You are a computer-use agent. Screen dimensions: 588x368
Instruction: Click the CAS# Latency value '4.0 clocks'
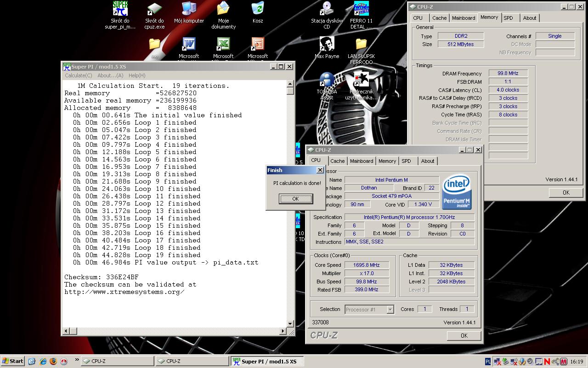tap(508, 90)
